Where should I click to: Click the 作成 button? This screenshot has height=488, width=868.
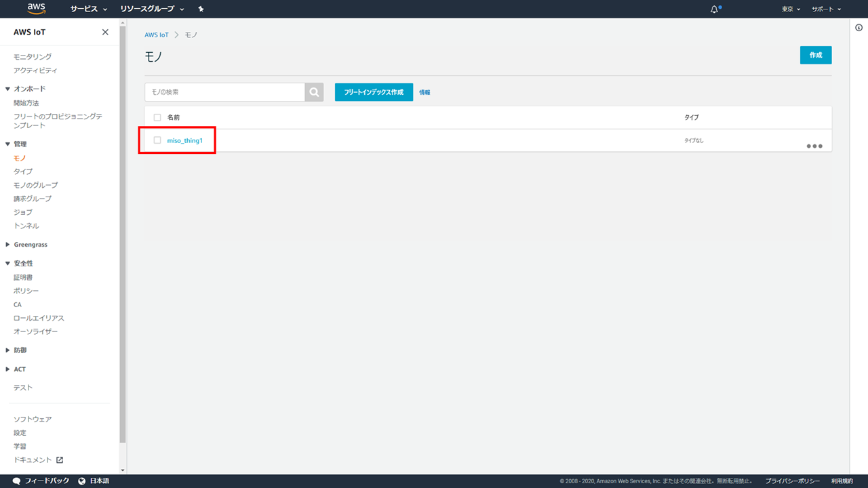815,56
